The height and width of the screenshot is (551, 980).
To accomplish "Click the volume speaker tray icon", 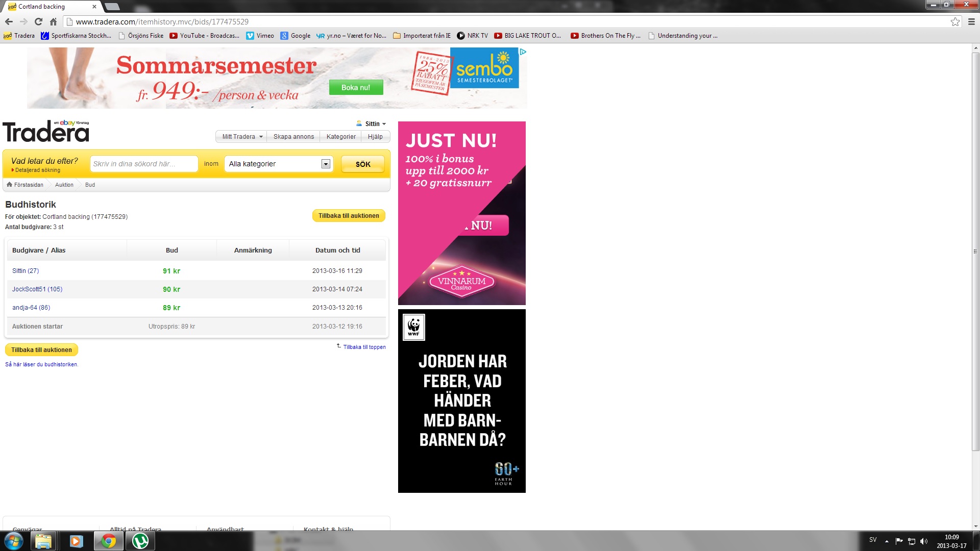I will click(x=924, y=541).
